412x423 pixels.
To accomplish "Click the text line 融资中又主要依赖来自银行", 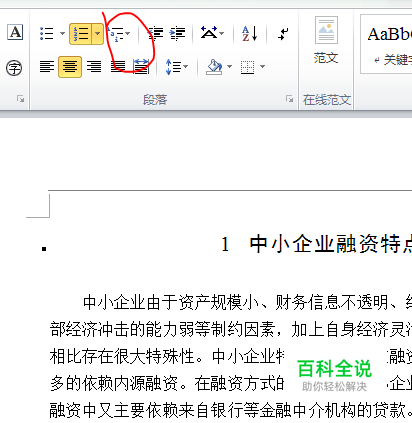I will pos(231,410).
